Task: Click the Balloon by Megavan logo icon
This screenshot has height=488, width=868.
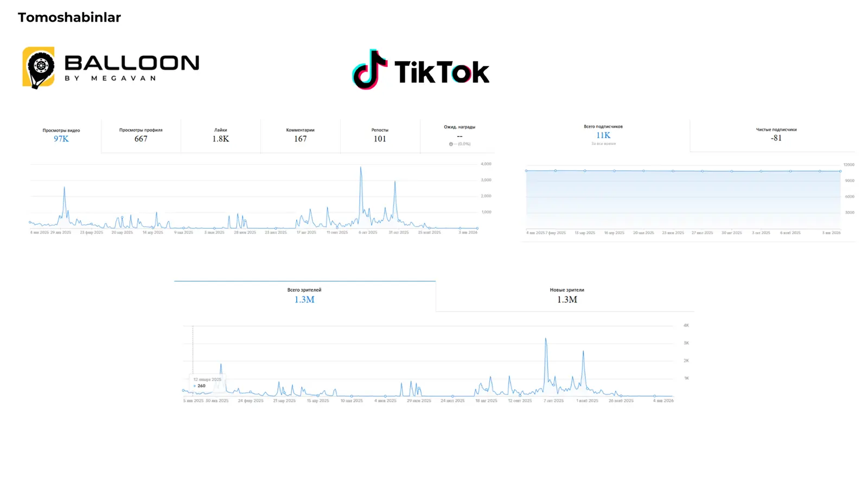Action: (39, 68)
